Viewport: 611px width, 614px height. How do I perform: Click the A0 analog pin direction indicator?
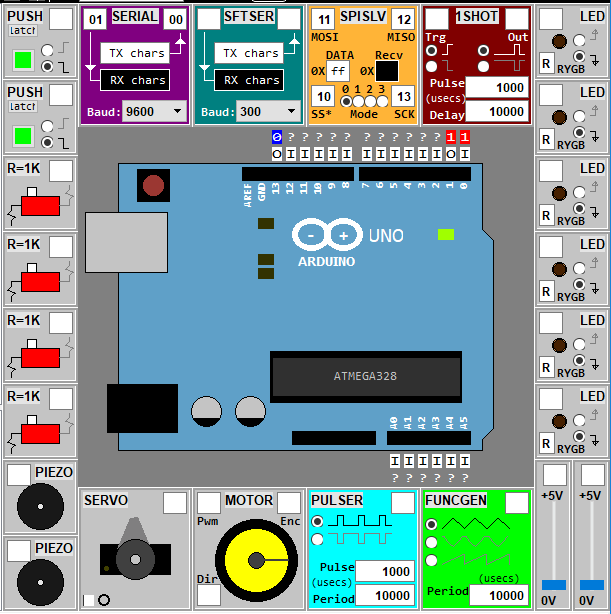(395, 461)
